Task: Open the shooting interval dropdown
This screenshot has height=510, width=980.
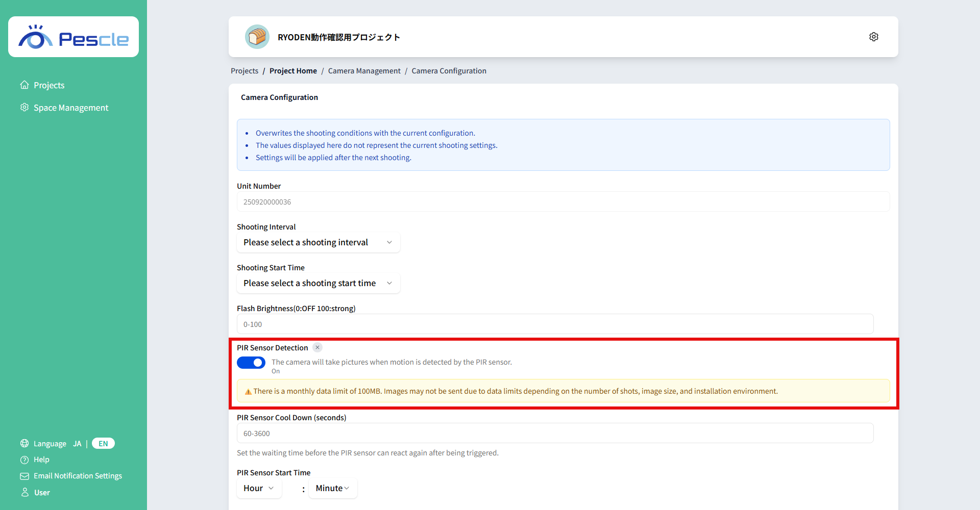Action: [318, 242]
